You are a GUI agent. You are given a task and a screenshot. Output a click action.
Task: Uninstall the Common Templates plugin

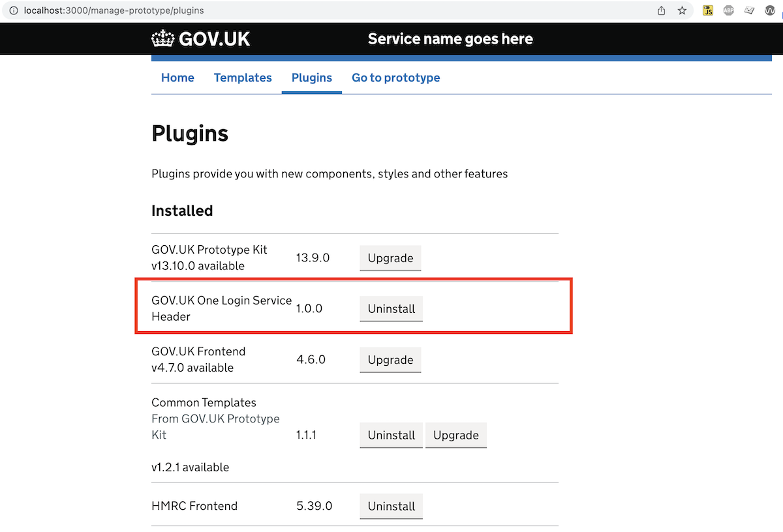tap(391, 436)
